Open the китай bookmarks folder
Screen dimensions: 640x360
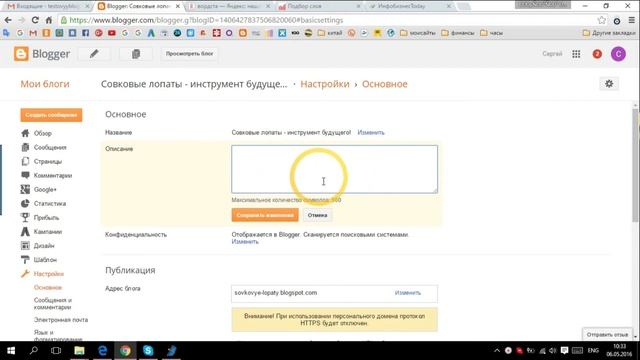pyautogui.click(x=330, y=33)
